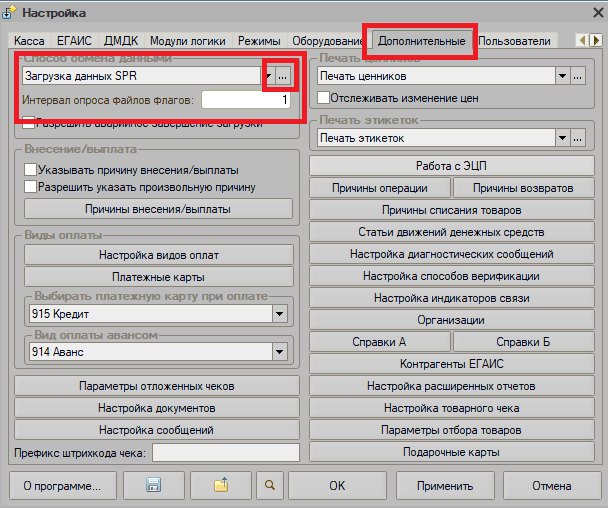Enable Указывать причину внесения/выплаты checkbox
This screenshot has width=608, height=508.
pyautogui.click(x=30, y=170)
